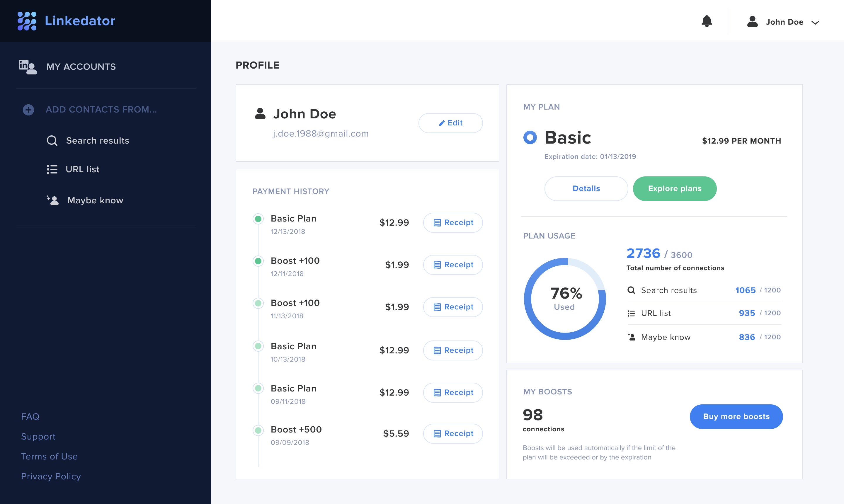The width and height of the screenshot is (844, 504).
Task: Click the 76% plan usage ring chart
Action: (x=565, y=299)
